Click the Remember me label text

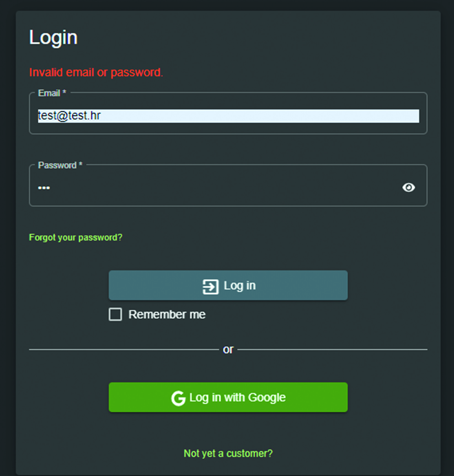coord(167,314)
